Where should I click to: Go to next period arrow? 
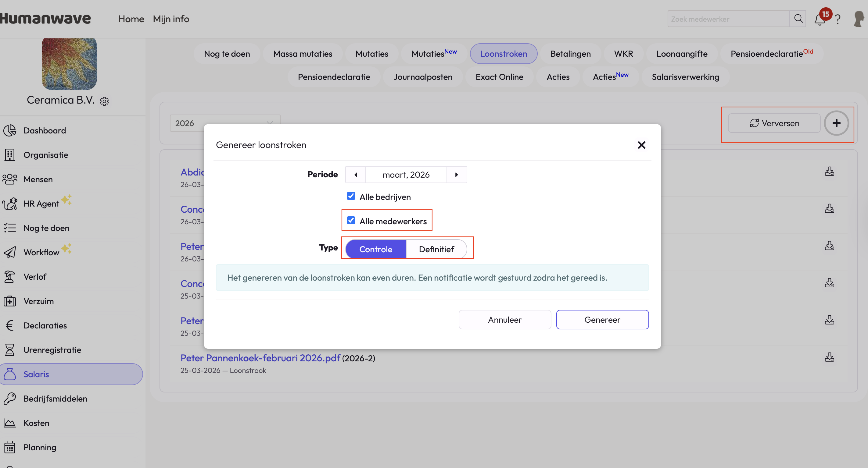coord(456,175)
